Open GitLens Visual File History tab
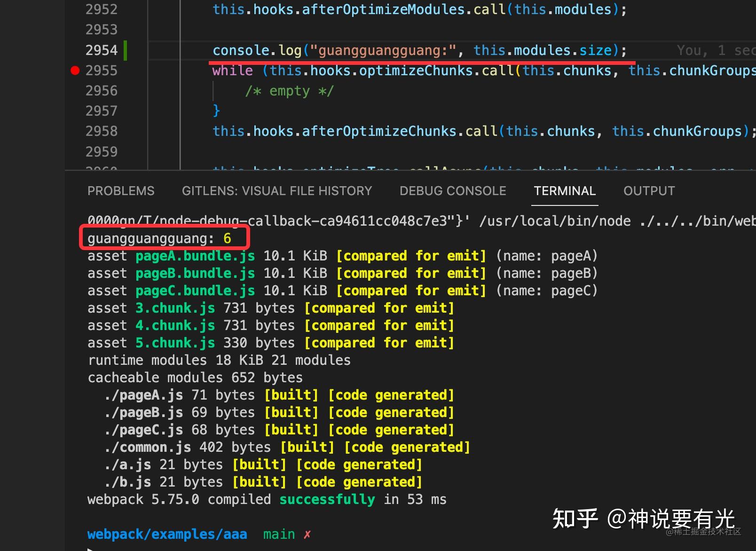 click(x=277, y=190)
